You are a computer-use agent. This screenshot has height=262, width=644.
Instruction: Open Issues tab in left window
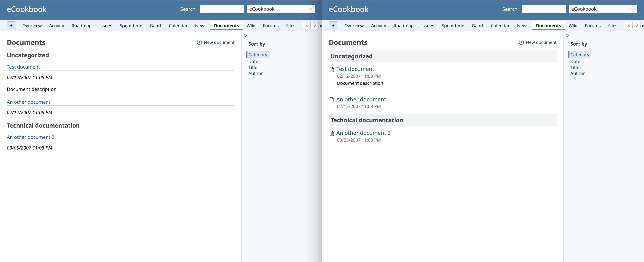[x=105, y=26]
